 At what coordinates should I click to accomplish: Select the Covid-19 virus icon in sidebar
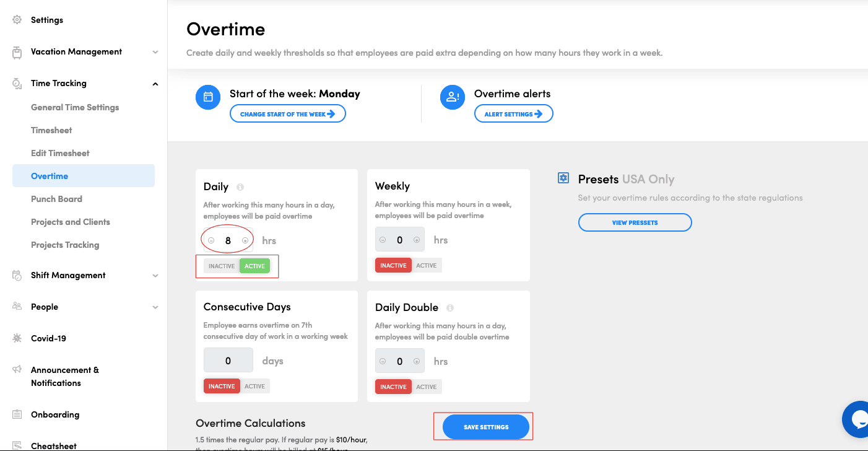[17, 338]
